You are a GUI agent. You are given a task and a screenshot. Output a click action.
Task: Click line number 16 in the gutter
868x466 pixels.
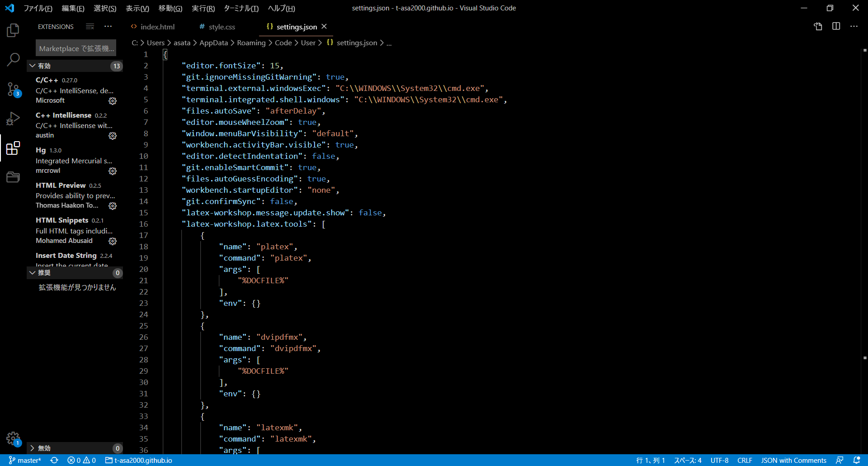click(x=143, y=224)
